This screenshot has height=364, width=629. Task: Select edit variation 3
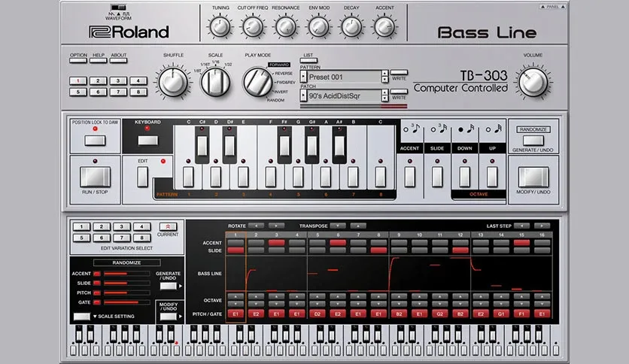[122, 226]
